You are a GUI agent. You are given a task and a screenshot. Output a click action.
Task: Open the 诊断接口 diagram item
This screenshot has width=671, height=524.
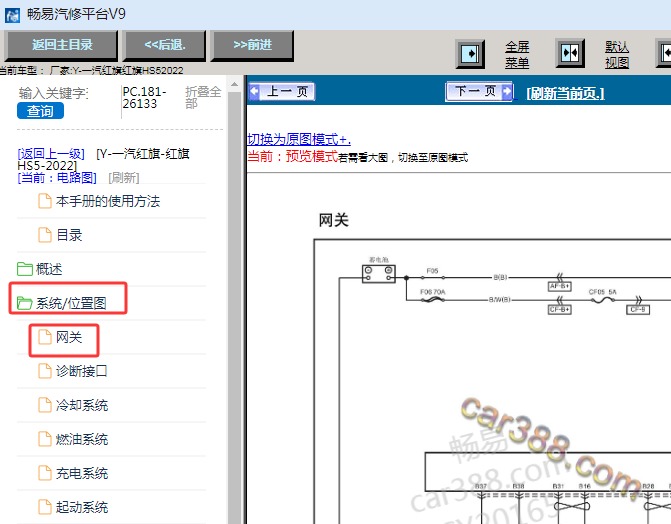point(81,371)
